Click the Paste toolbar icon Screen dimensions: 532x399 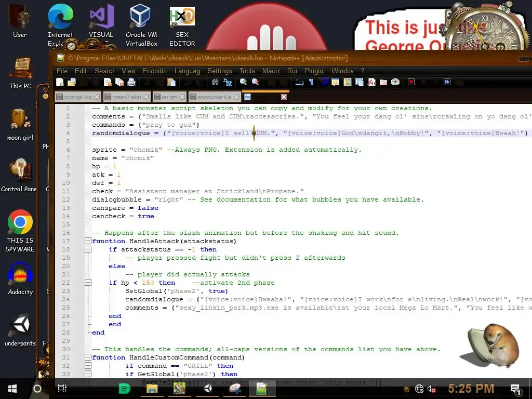tap(171, 82)
